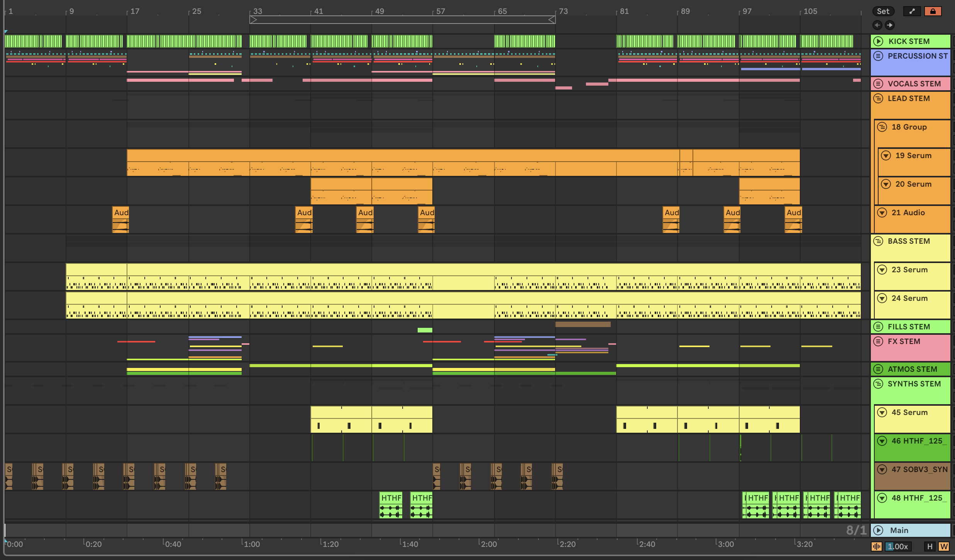Select the 45 Serum clip at bar 41
This screenshot has width=955, height=560.
pos(341,419)
